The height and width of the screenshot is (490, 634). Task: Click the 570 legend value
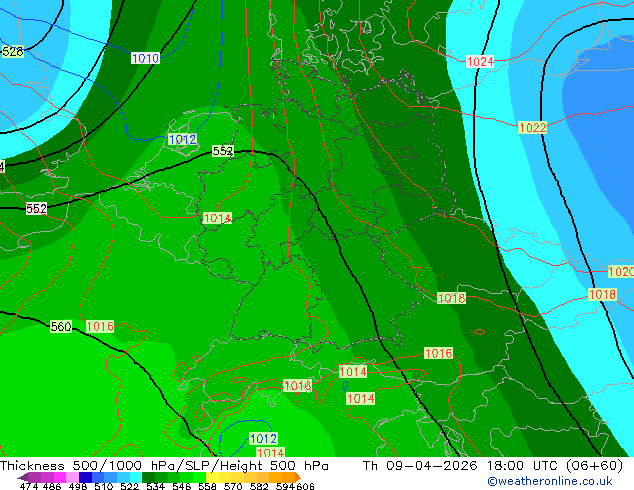coord(233,486)
